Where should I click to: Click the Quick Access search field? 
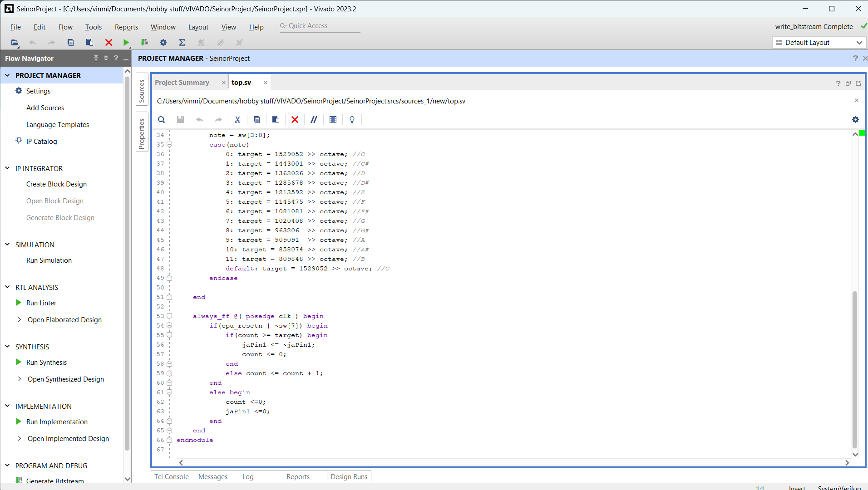tap(320, 25)
